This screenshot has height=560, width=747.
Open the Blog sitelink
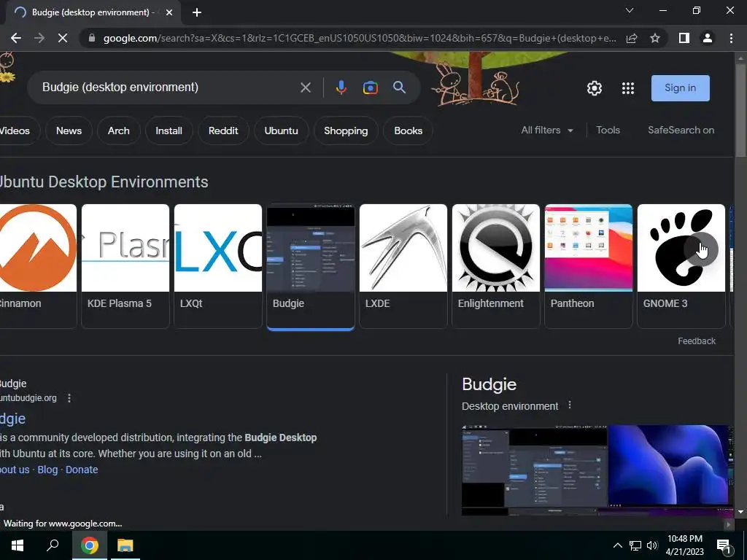pyautogui.click(x=47, y=470)
